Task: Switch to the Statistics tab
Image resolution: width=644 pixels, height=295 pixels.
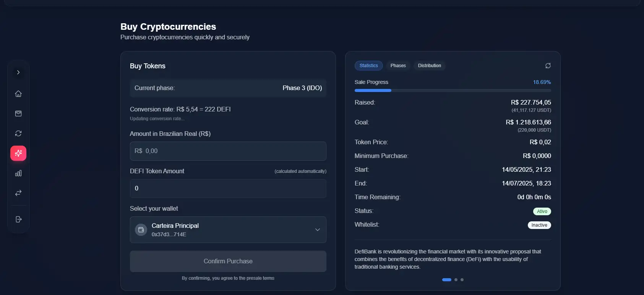Action: (368, 66)
